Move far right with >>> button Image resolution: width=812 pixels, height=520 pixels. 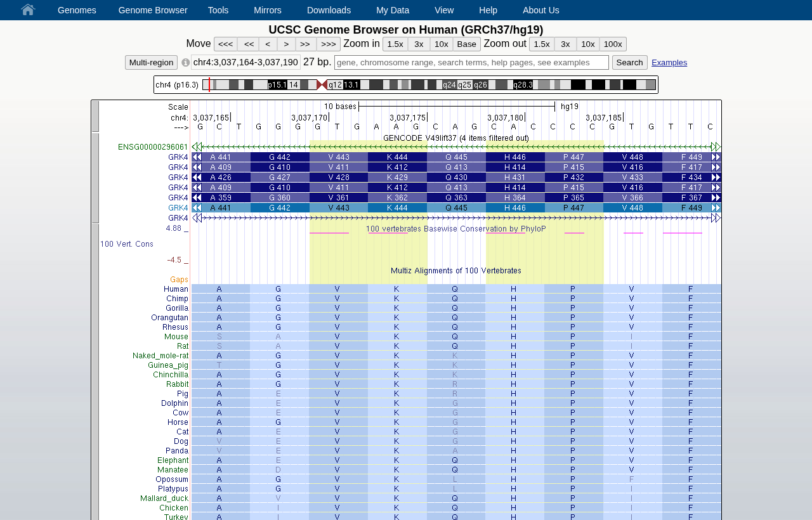click(329, 44)
